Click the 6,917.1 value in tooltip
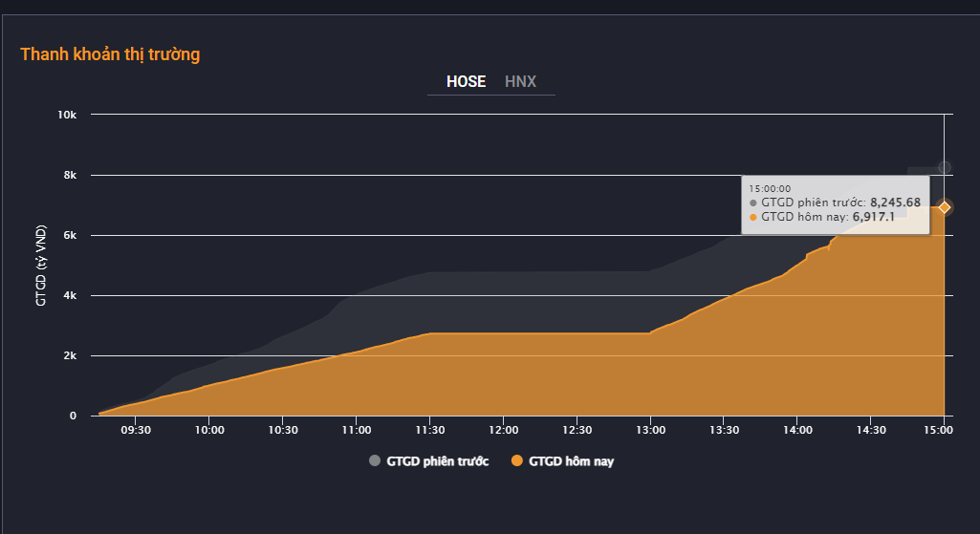 (873, 217)
